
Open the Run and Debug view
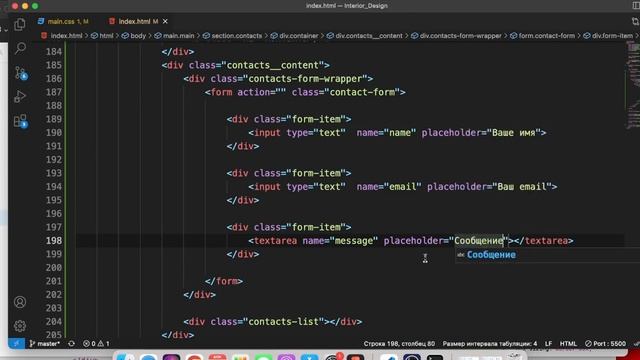20,97
